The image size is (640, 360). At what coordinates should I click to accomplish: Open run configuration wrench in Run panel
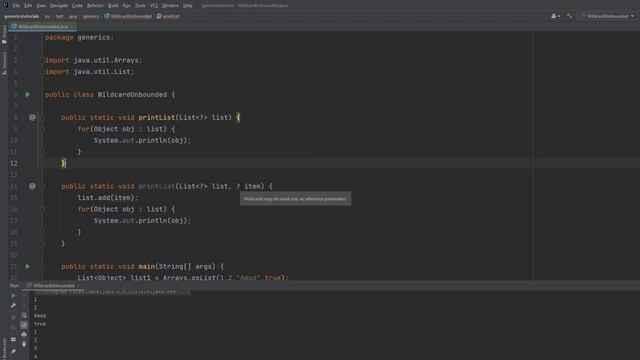click(x=13, y=305)
